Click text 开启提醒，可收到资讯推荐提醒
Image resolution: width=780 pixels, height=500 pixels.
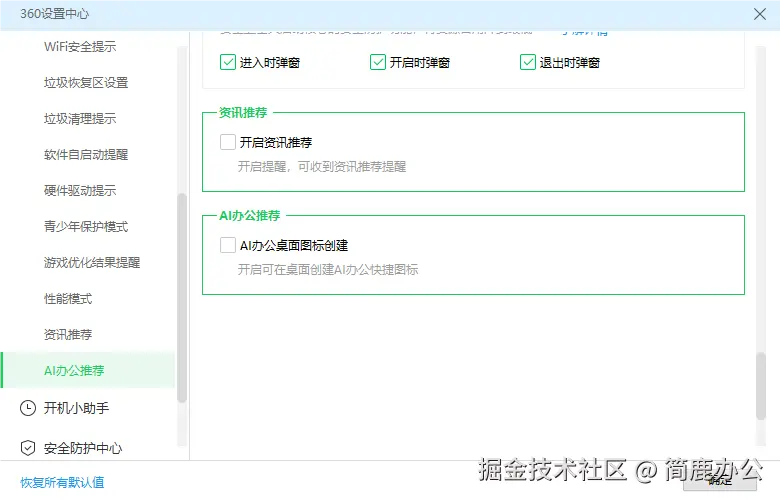click(x=322, y=167)
